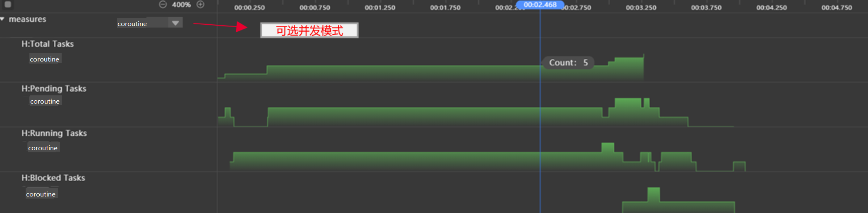Click the coroutine combo box in measures row
868x213 pixels.
point(142,24)
